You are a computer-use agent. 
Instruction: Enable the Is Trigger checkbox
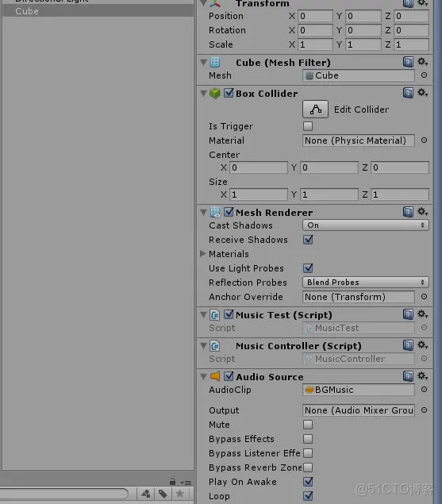[308, 126]
